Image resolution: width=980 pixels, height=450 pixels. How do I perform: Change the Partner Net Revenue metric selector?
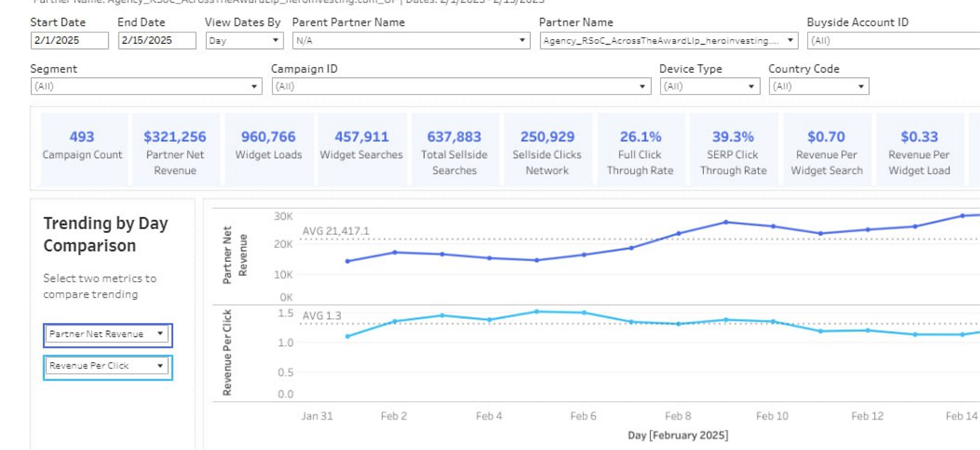coord(108,335)
